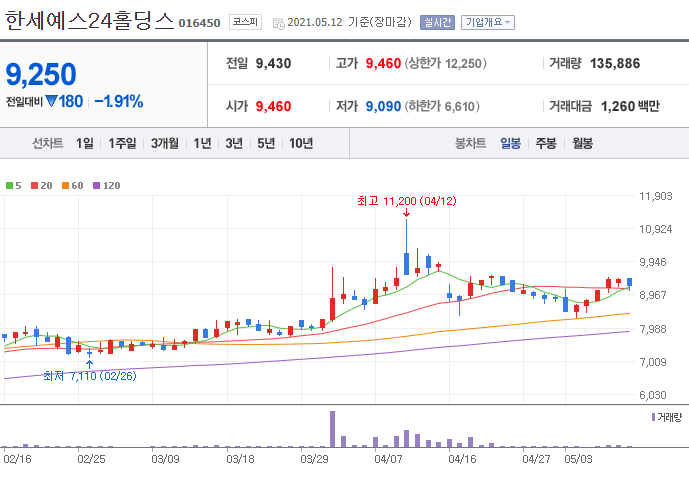Click the 6,030 price axis label
The height and width of the screenshot is (477, 689).
[653, 395]
